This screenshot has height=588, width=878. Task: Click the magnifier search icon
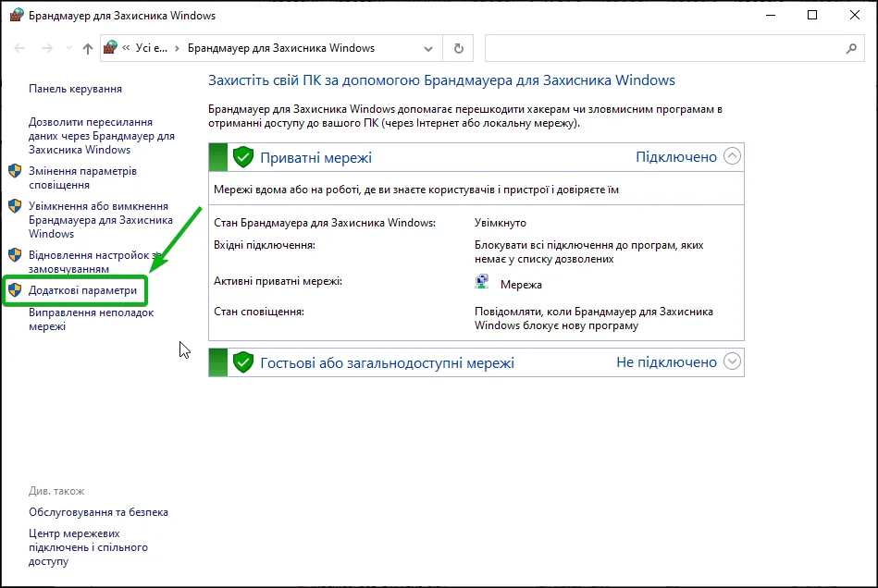(x=851, y=49)
